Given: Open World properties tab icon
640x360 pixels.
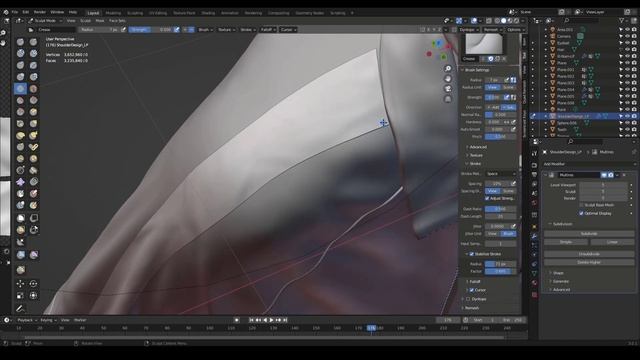Looking at the screenshot, I should (x=534, y=203).
